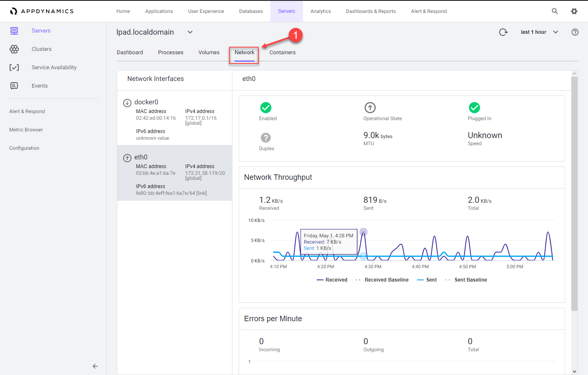Click the Operational State up-arrow icon
The width and height of the screenshot is (588, 375).
point(370,108)
